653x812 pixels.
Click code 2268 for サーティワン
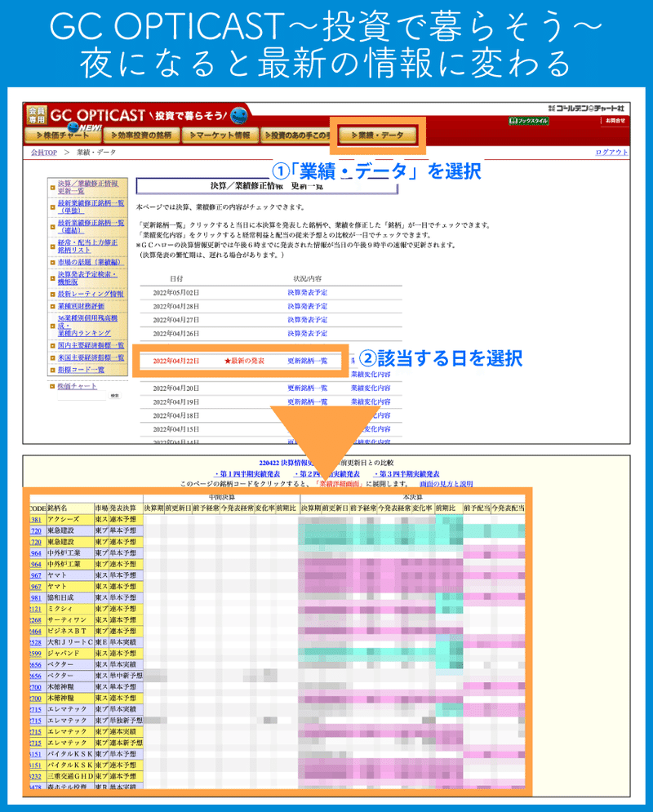(x=36, y=620)
